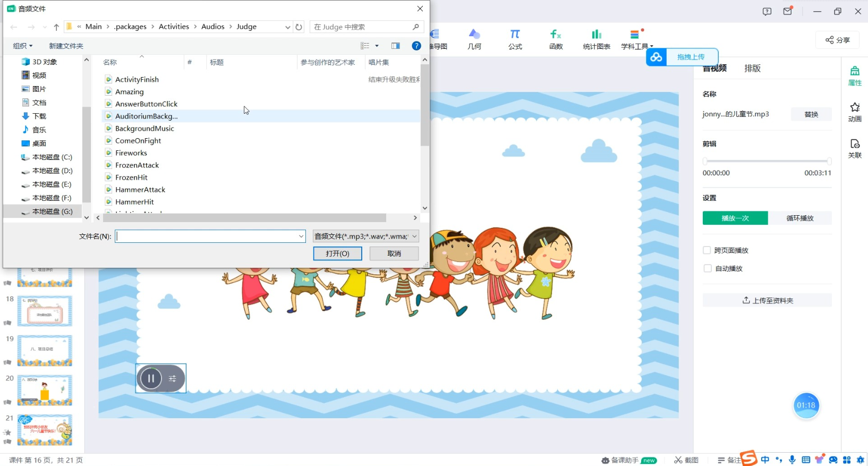The width and height of the screenshot is (868, 466).
Task: Click the 取消 cancel button
Action: tap(394, 253)
